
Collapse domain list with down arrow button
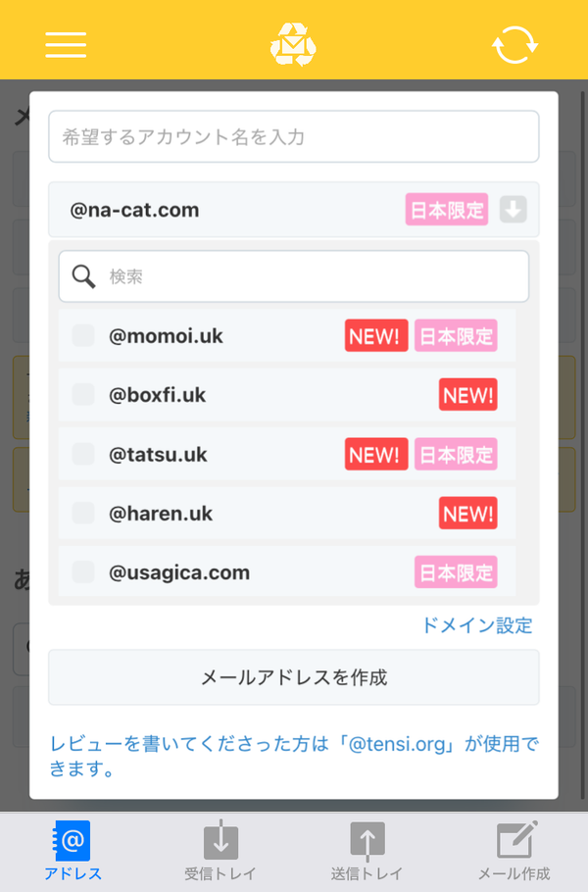pyautogui.click(x=513, y=210)
